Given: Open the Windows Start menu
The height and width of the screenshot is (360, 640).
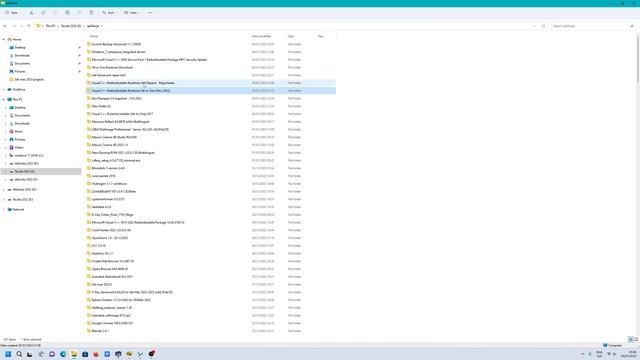Looking at the screenshot, I should coord(8,354).
